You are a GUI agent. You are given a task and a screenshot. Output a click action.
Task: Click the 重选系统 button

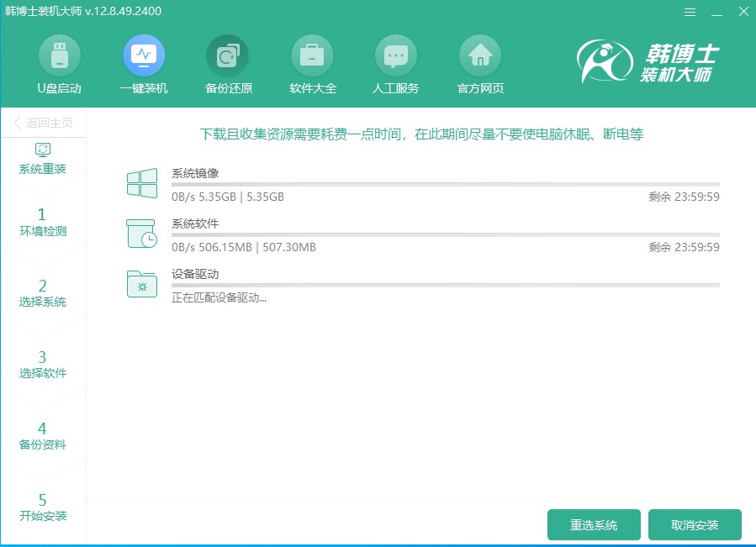(594, 523)
